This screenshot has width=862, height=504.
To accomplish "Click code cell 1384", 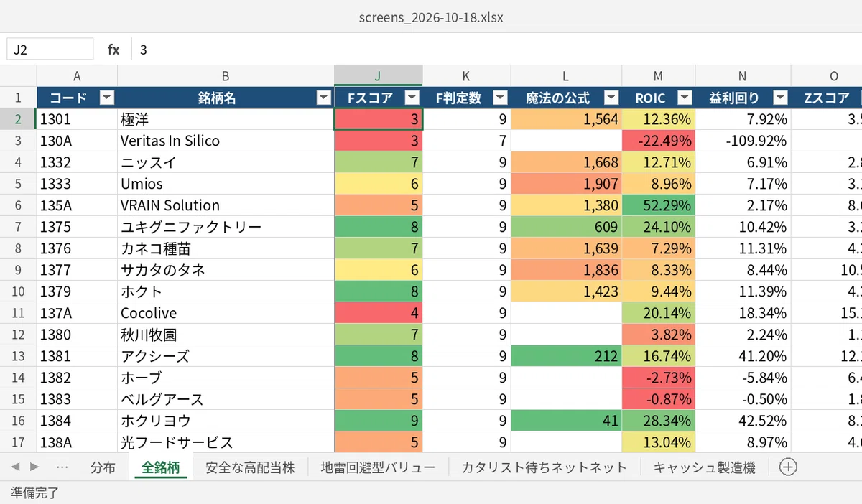I will pyautogui.click(x=77, y=421).
